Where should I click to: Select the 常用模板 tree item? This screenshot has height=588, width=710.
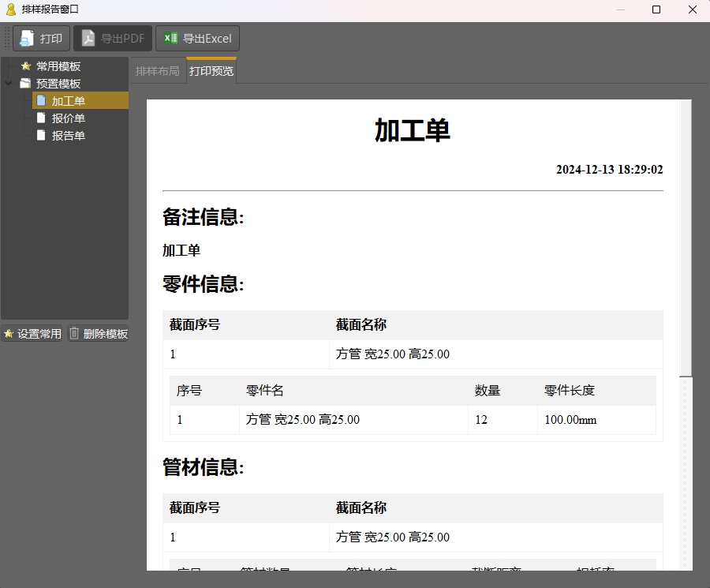(58, 66)
